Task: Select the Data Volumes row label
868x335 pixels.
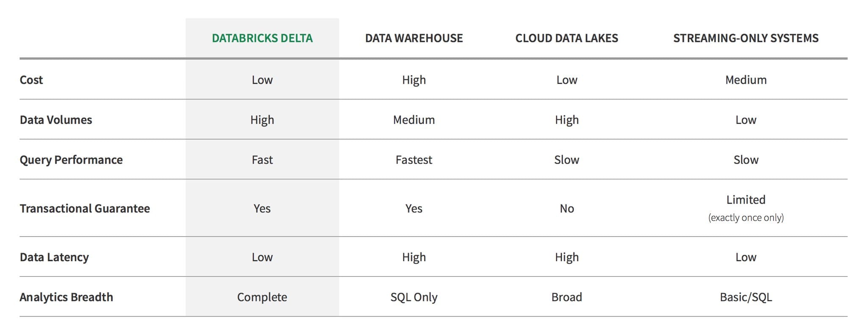Action: click(56, 120)
